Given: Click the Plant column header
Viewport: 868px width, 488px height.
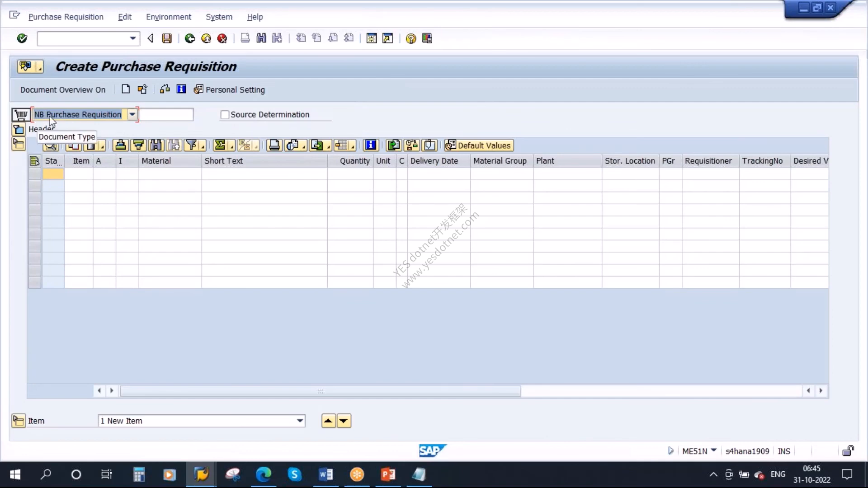Looking at the screenshot, I should [x=567, y=161].
